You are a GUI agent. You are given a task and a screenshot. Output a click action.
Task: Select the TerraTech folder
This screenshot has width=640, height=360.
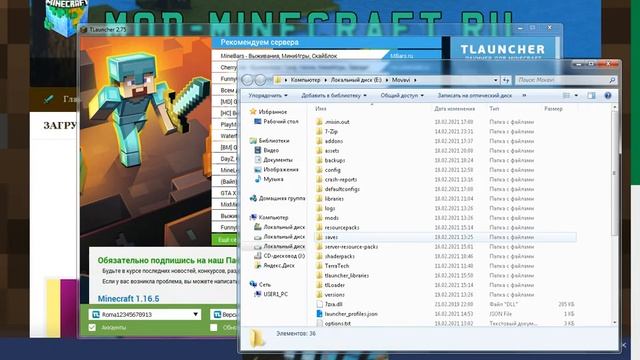point(337,266)
